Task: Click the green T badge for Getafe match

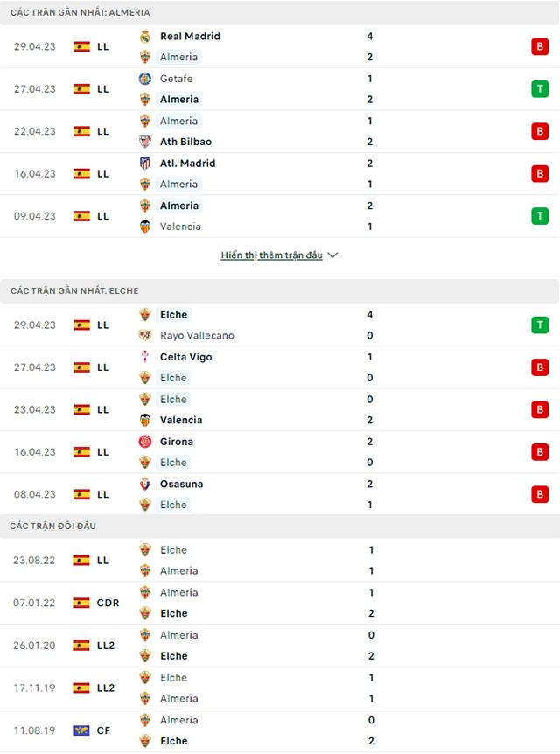Action: (x=540, y=89)
